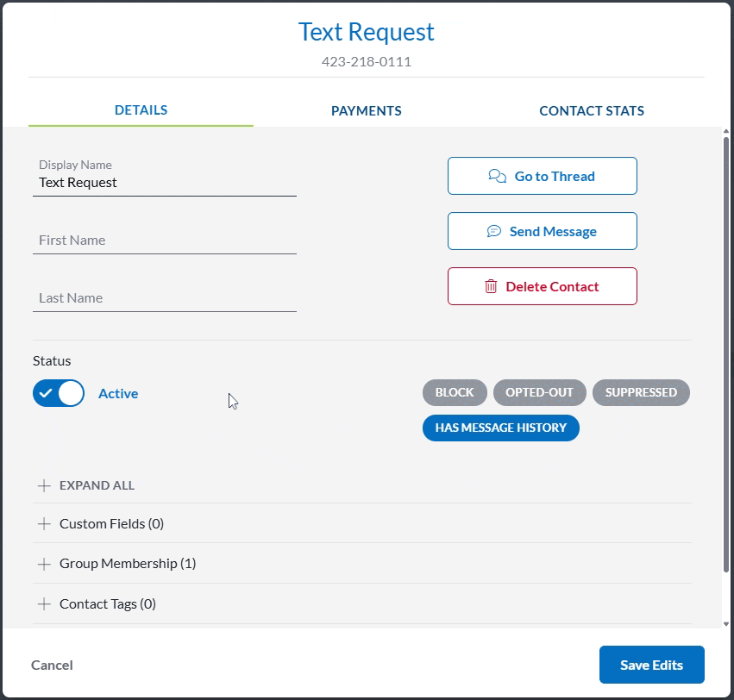Click the HAS MESSAGE HISTORY badge
The width and height of the screenshot is (734, 700).
point(501,428)
